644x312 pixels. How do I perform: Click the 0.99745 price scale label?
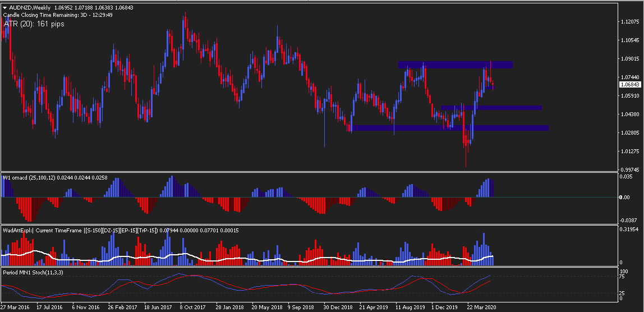[x=631, y=169]
